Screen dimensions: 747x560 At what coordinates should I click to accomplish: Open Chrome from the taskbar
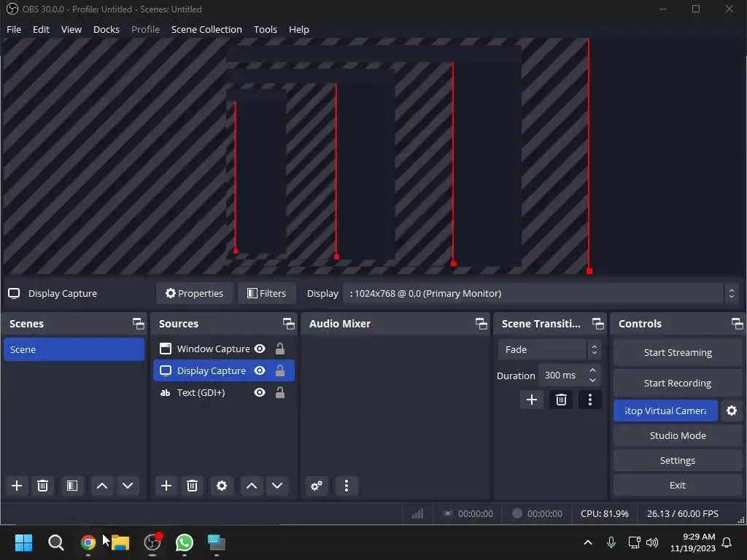pos(88,542)
